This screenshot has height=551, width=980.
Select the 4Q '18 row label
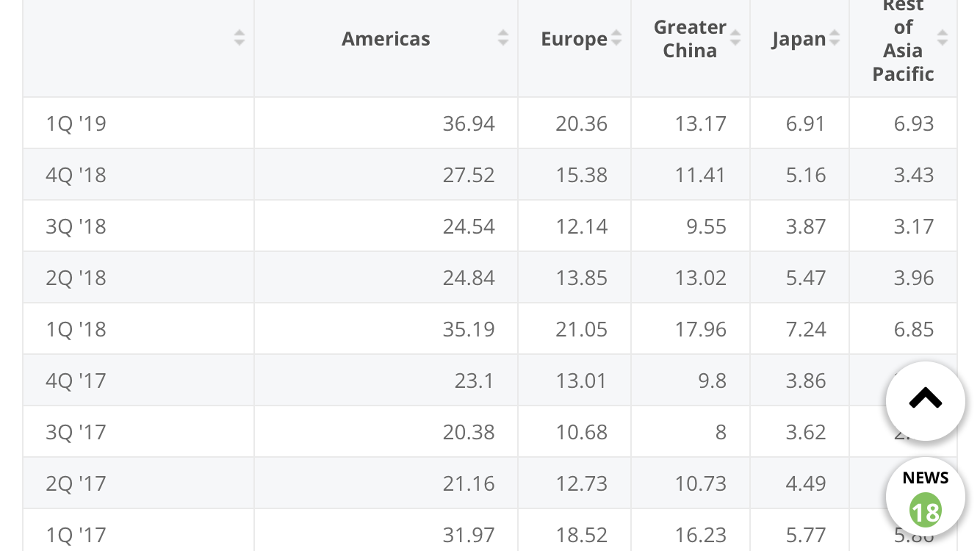point(76,175)
